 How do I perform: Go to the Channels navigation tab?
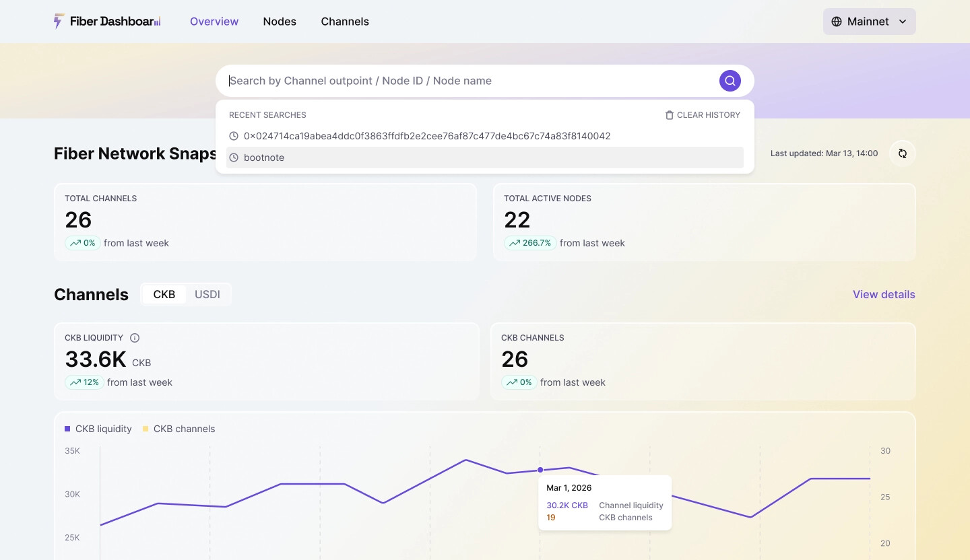coord(345,22)
